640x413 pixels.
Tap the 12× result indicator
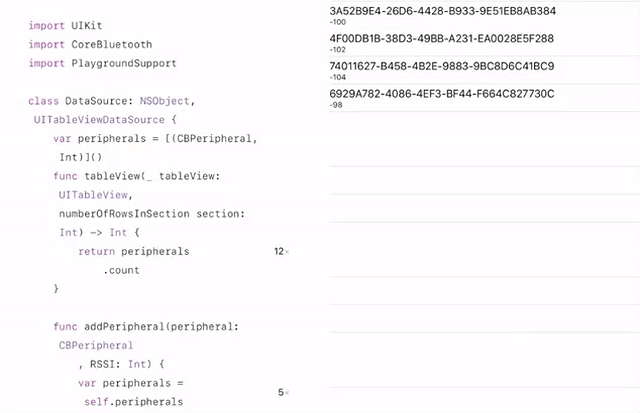(x=281, y=252)
